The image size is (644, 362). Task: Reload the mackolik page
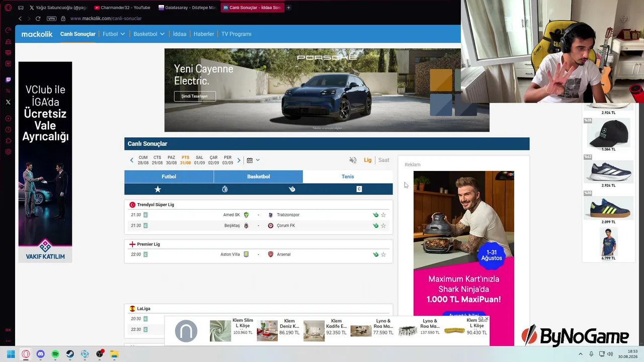(38, 19)
